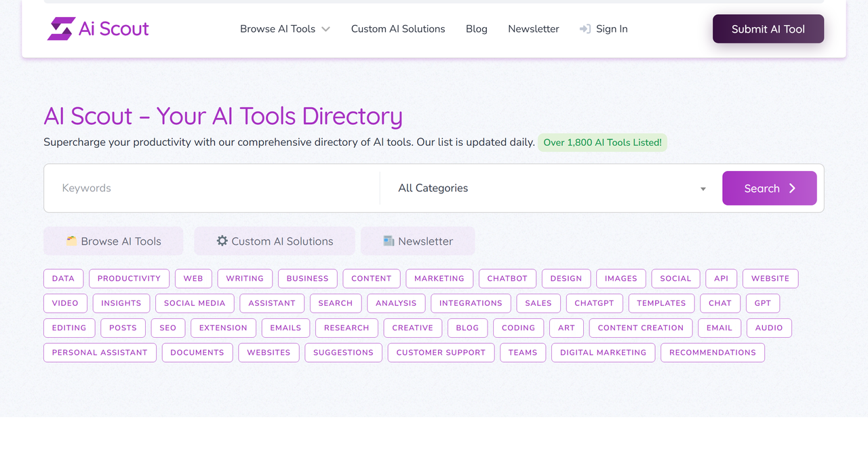Click the POSTS tag
The height and width of the screenshot is (449, 868).
click(x=123, y=328)
